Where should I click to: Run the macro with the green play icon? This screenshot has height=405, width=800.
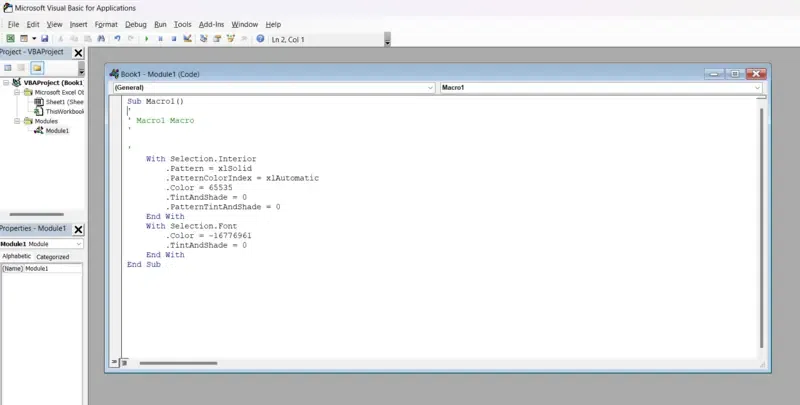coord(146,39)
